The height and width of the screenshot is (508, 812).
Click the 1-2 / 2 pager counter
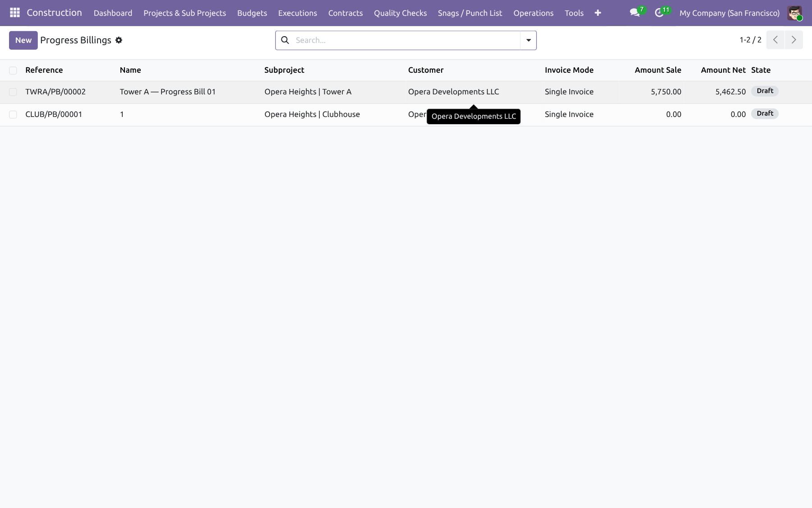pos(750,40)
